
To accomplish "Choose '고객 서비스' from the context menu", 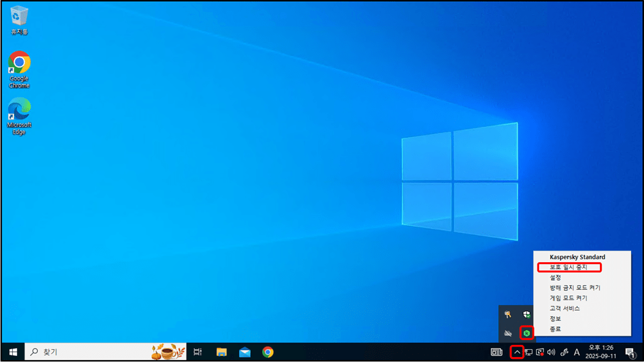I will pos(565,308).
